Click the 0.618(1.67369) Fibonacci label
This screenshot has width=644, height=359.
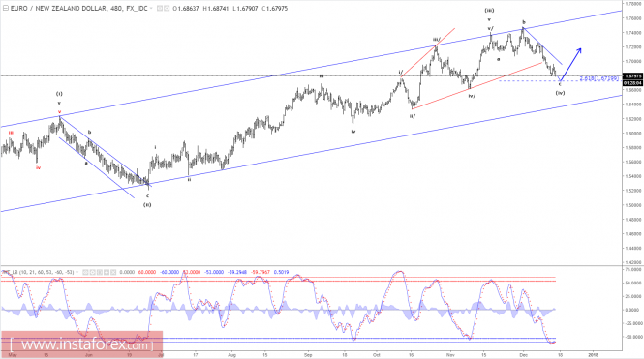[599, 78]
